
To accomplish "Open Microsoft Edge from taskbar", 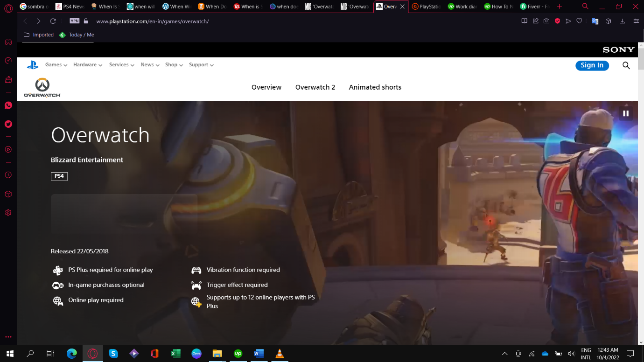I will pyautogui.click(x=72, y=354).
